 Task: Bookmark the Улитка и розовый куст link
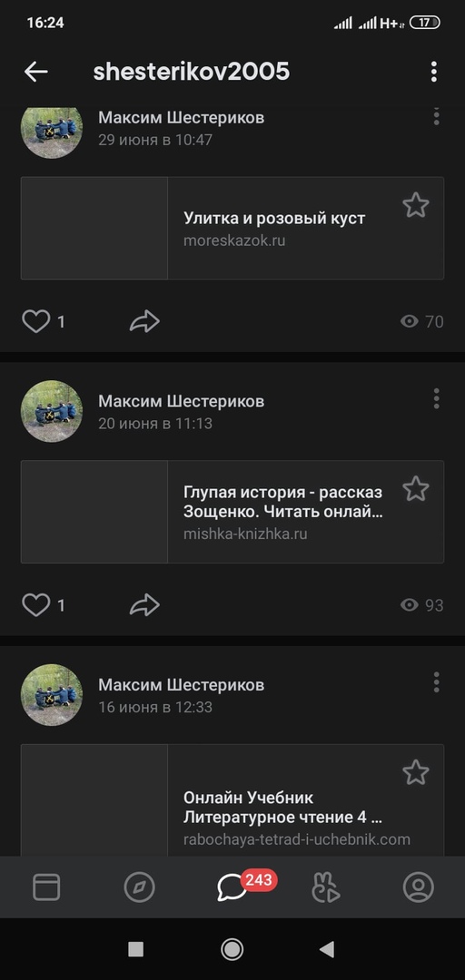pyautogui.click(x=416, y=205)
